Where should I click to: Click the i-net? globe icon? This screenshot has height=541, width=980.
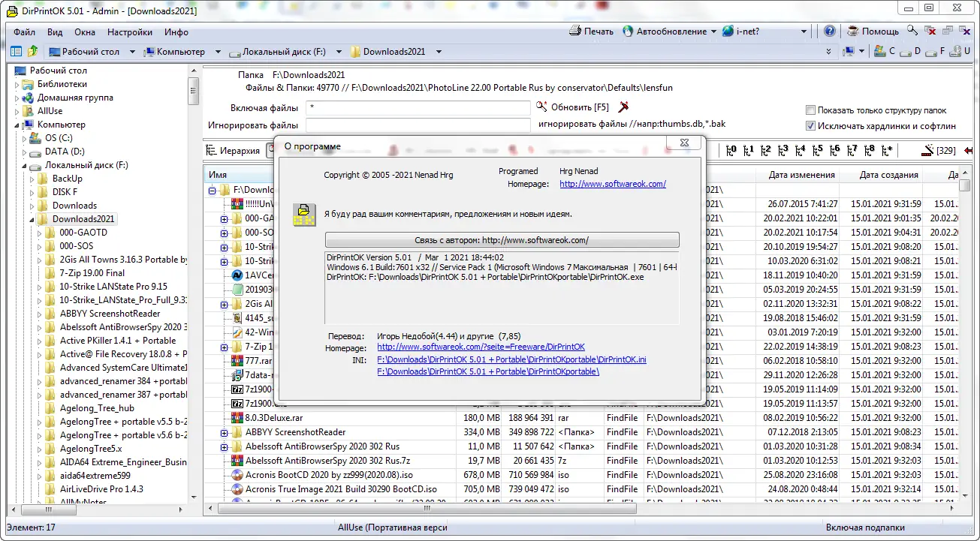tap(728, 32)
